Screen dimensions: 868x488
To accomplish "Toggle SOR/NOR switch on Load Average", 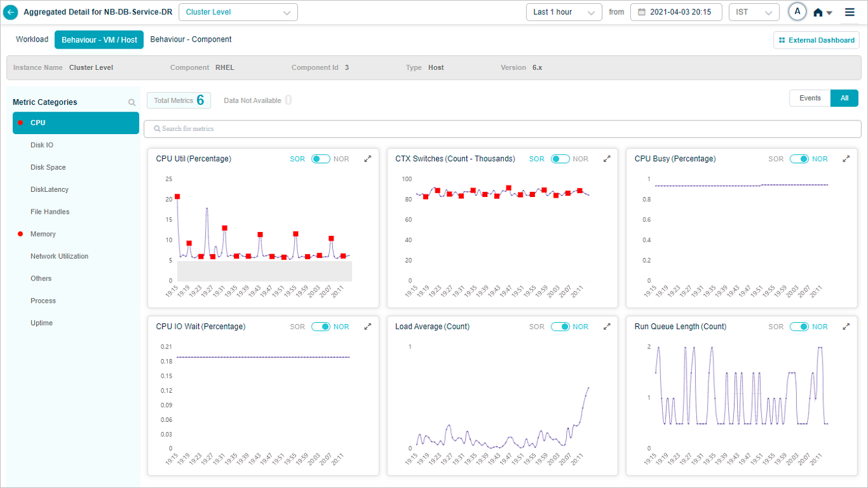I will pyautogui.click(x=560, y=327).
